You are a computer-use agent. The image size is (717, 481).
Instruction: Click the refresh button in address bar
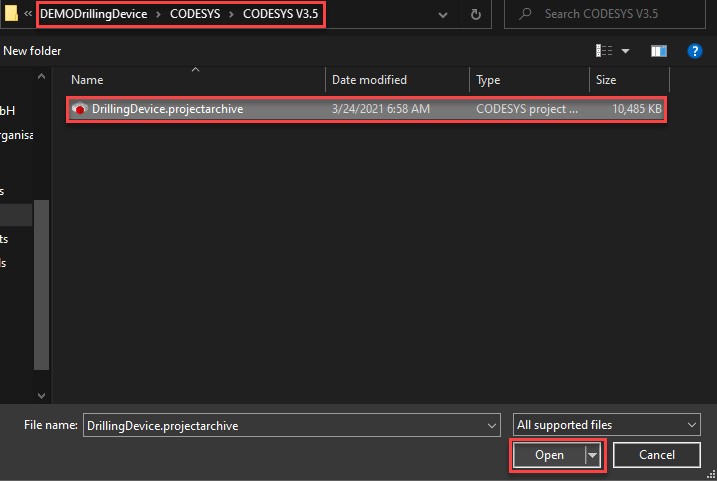pyautogui.click(x=476, y=14)
